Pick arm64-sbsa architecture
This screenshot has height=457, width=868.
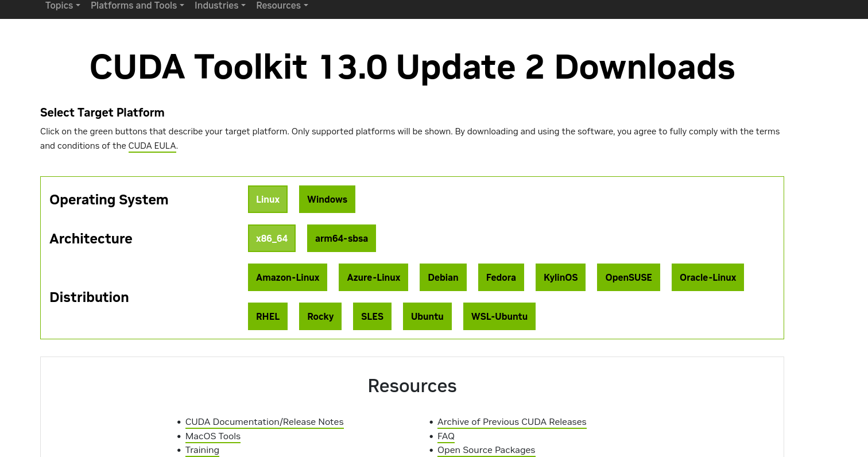341,238
